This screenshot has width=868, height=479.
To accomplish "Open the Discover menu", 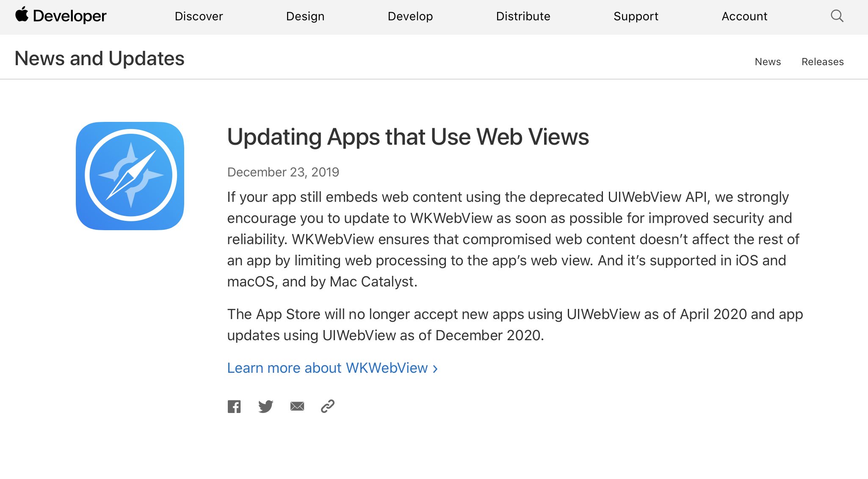I will pos(199,17).
